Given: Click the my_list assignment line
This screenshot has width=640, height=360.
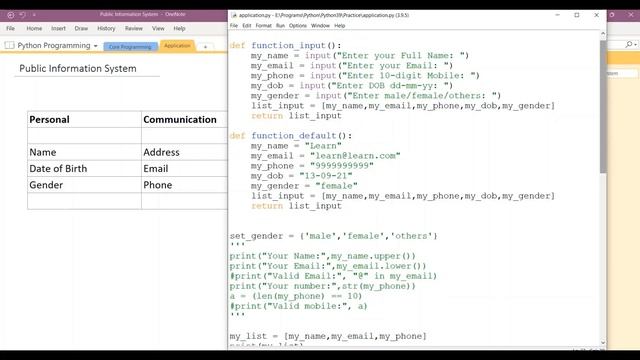Looking at the screenshot, I should 328,336.
